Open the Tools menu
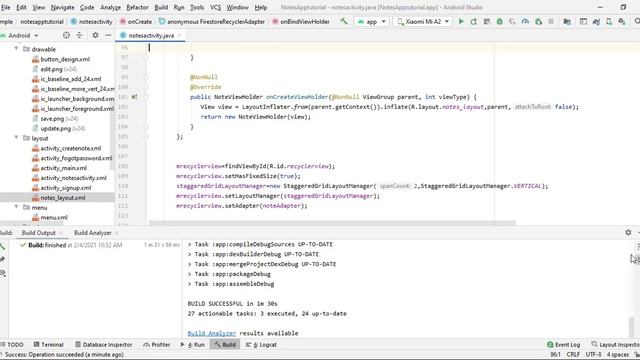 pos(197,7)
